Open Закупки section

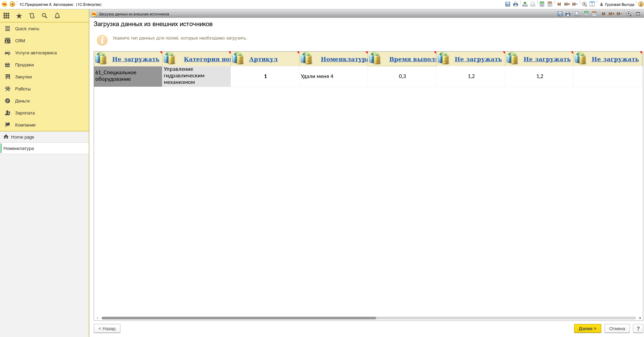click(x=44, y=77)
